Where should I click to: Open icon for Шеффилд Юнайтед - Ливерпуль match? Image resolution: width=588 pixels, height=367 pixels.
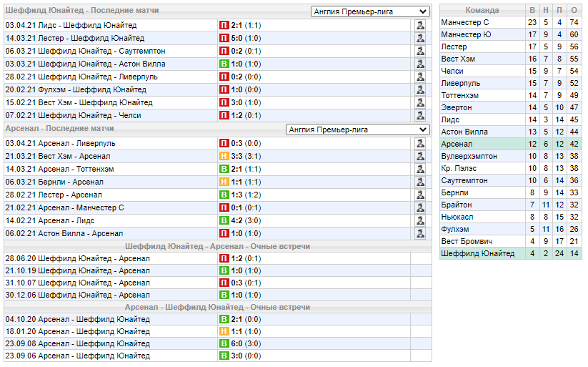(x=420, y=77)
